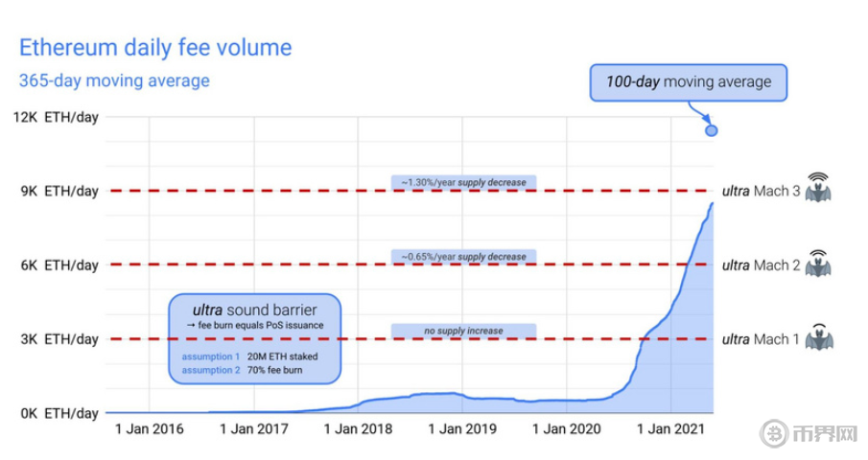Click the 'ultra Mach 1' text label

(761, 339)
